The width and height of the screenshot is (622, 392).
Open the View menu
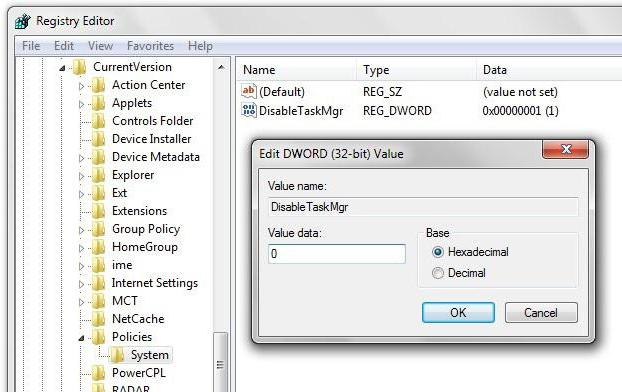tap(100, 46)
